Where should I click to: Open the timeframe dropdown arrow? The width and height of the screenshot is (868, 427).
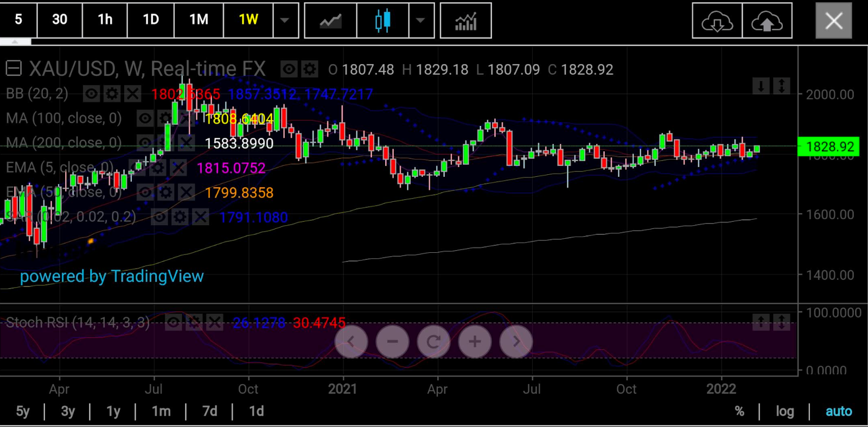(x=285, y=20)
